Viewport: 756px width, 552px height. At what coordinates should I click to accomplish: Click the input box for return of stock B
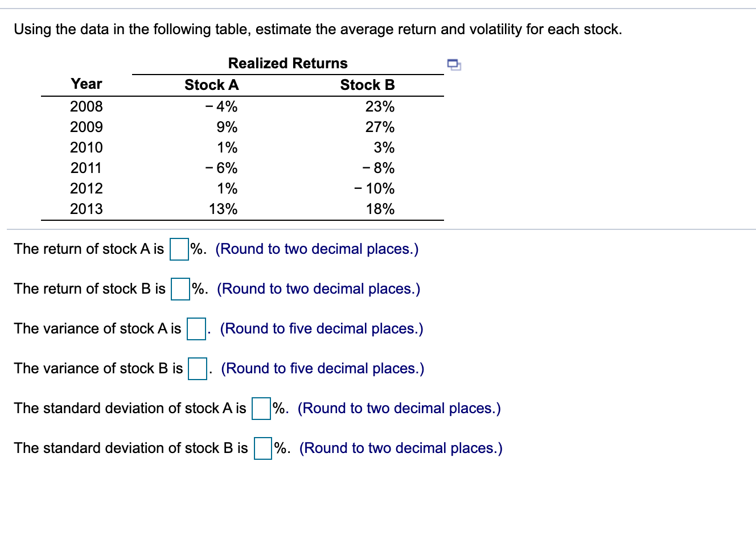pos(180,289)
